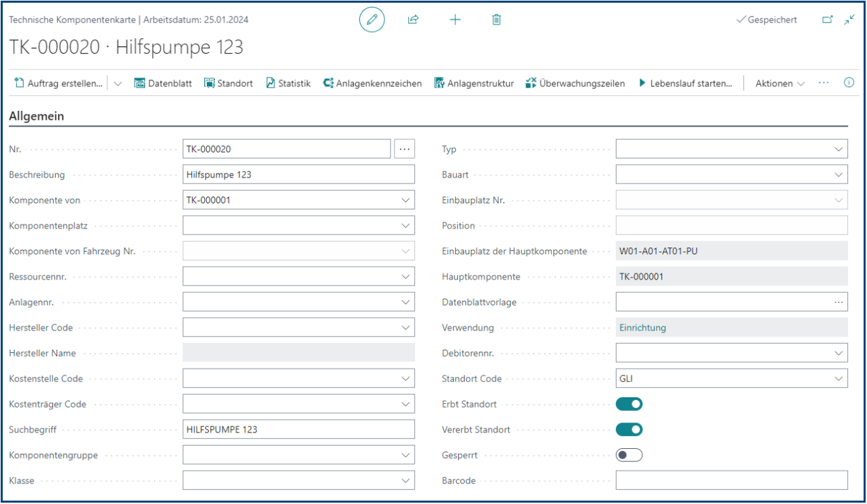Image resolution: width=867 pixels, height=504 pixels.
Task: Click the plus icon to create new card
Action: tap(455, 20)
